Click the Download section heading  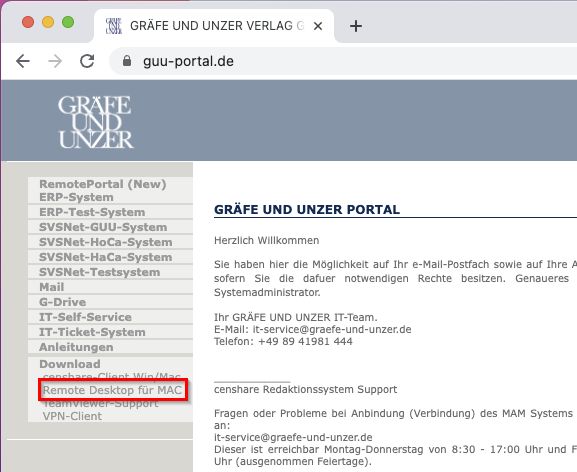70,364
